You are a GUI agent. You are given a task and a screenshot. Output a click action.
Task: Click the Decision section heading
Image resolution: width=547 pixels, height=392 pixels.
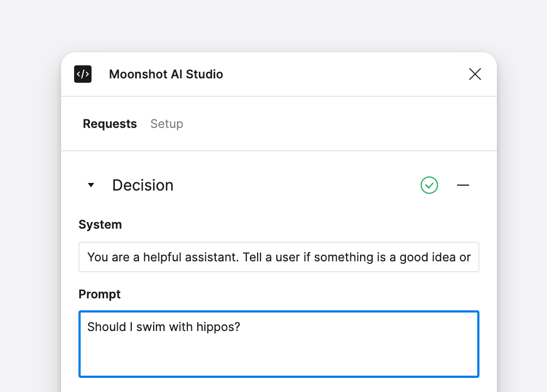coord(143,185)
